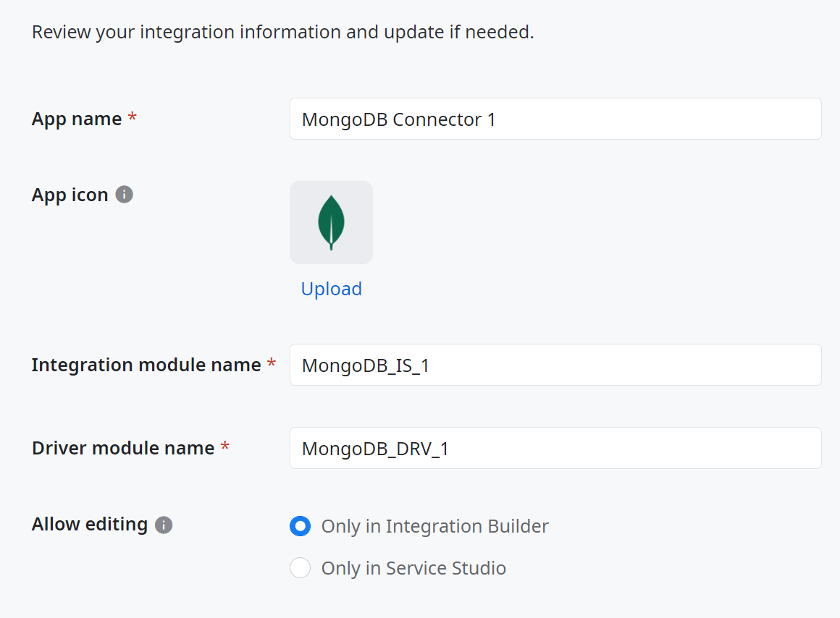
Task: Edit the Integration module name field
Action: (555, 365)
